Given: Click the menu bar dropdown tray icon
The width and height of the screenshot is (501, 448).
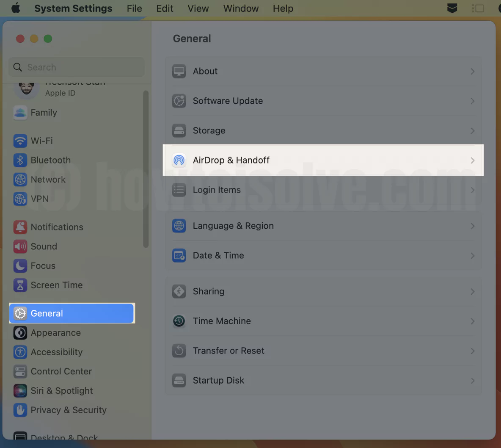Looking at the screenshot, I should 452,8.
